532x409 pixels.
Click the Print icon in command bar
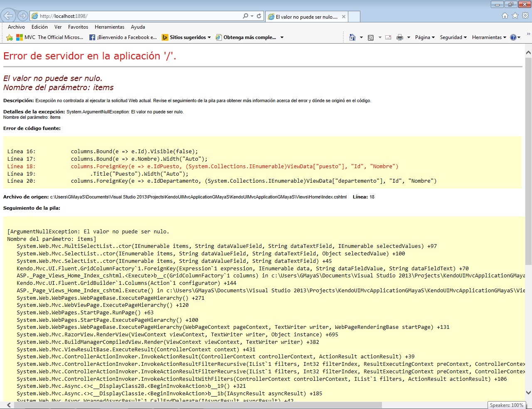coord(400,37)
